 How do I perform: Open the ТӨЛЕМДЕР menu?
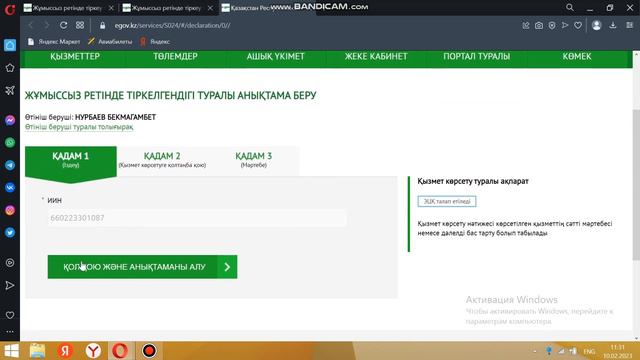(176, 57)
